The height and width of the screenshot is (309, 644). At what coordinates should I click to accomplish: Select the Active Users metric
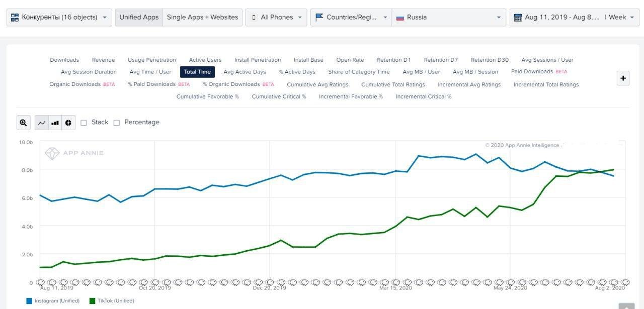[x=205, y=60]
